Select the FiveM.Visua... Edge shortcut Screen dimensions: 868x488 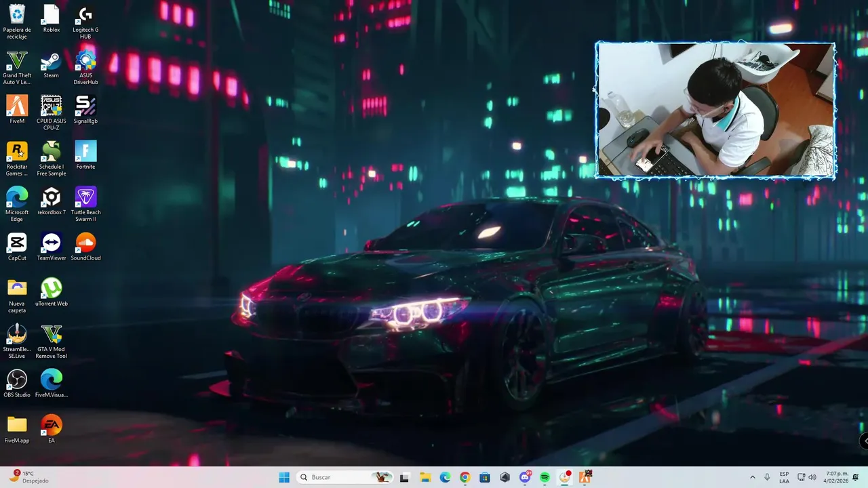coord(52,384)
